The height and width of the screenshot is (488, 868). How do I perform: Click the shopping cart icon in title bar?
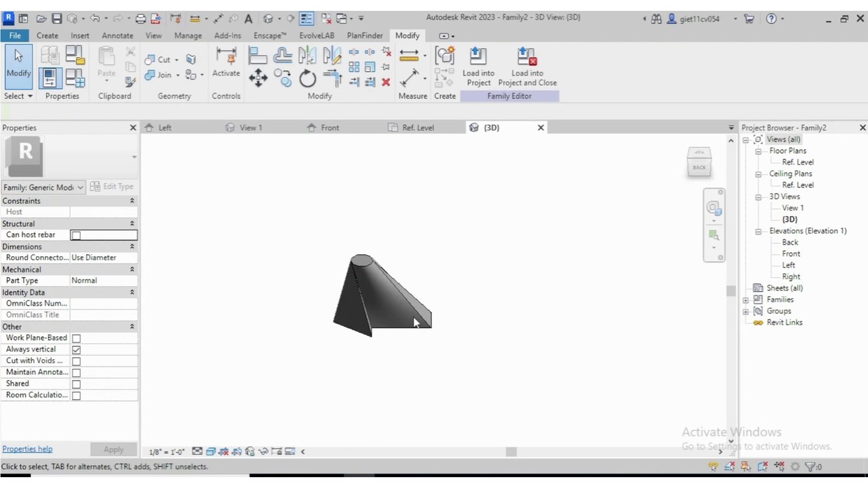click(749, 19)
